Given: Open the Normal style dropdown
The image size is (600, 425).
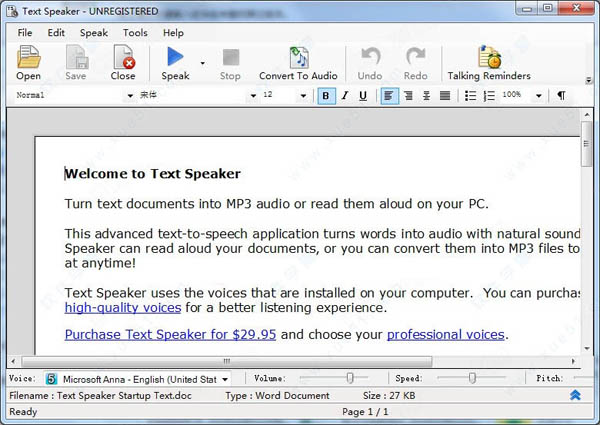Looking at the screenshot, I should tap(130, 96).
